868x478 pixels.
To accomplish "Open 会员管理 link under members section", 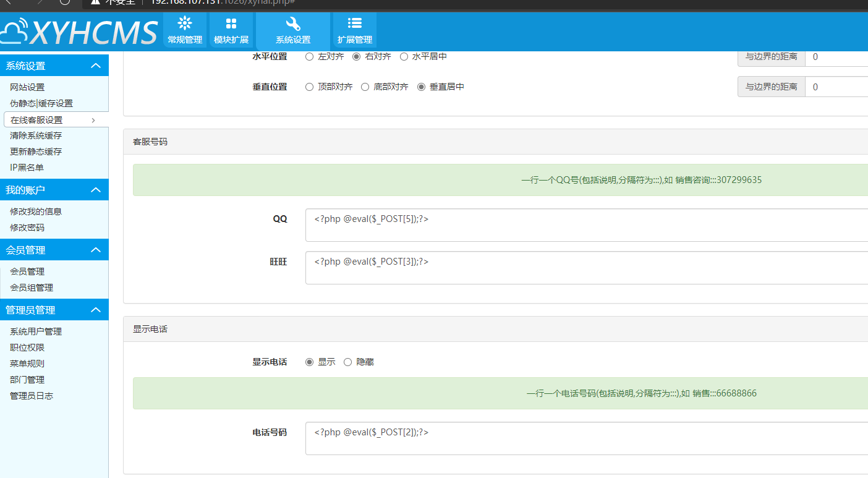I will click(x=27, y=271).
